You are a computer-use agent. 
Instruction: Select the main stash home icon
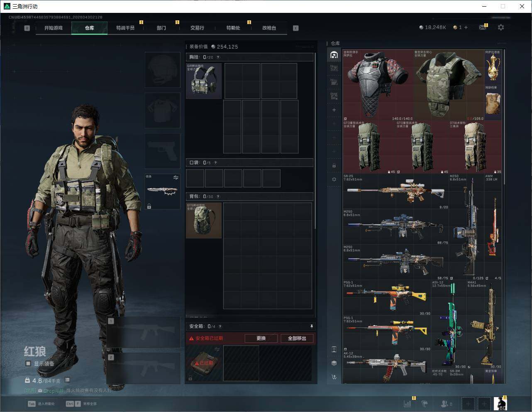click(334, 55)
